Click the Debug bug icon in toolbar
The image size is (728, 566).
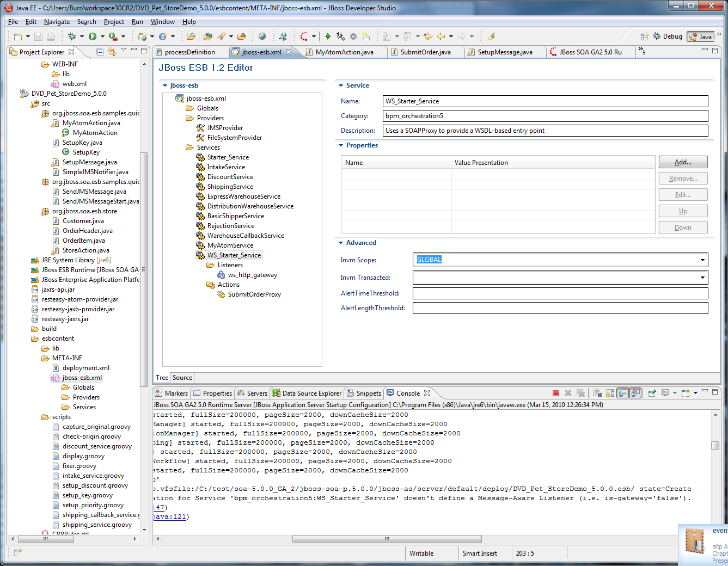click(71, 36)
